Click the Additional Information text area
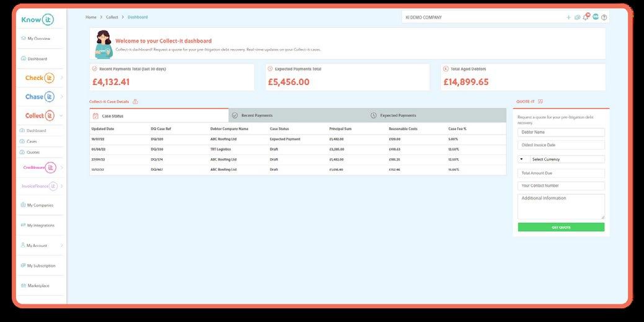 561,207
